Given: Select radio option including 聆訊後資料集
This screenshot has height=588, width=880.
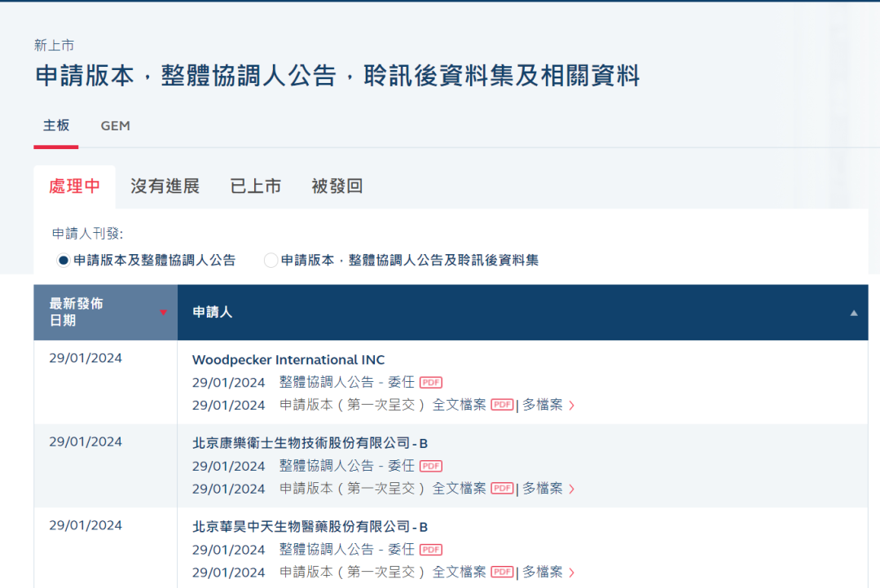Looking at the screenshot, I should 271,261.
